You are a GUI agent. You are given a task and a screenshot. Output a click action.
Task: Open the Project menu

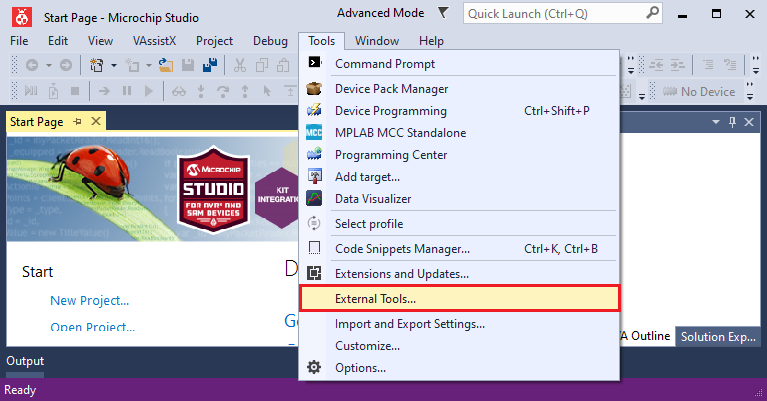(214, 41)
